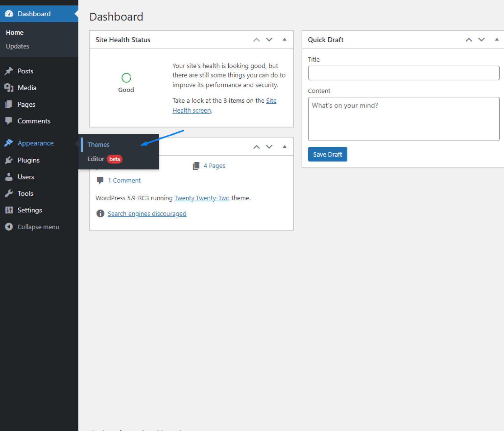
Task: Open the 4 Pages link
Action: click(214, 166)
